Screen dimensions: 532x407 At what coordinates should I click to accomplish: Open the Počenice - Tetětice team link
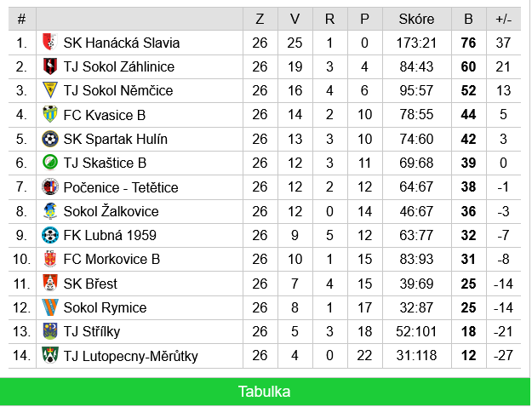coord(121,187)
